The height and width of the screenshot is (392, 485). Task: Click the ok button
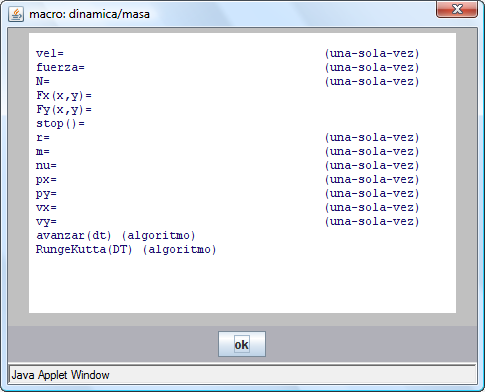[242, 344]
